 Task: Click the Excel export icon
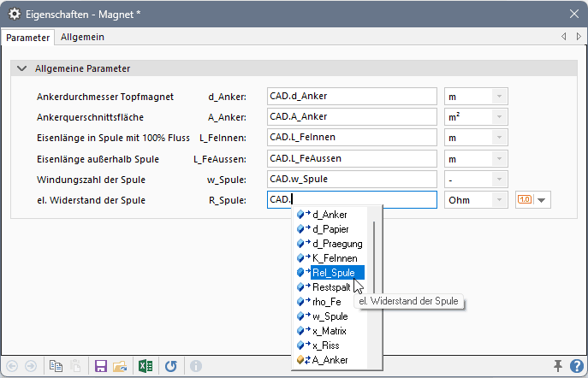click(146, 366)
